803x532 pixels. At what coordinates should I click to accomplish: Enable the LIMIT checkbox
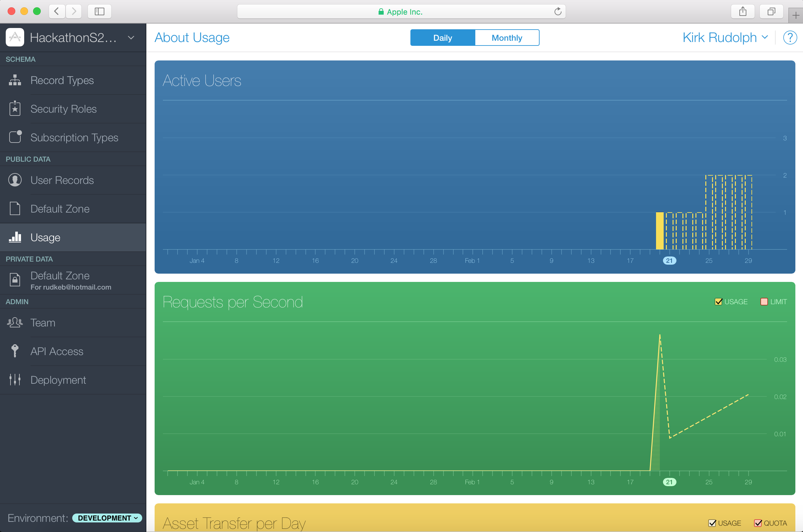pyautogui.click(x=764, y=302)
